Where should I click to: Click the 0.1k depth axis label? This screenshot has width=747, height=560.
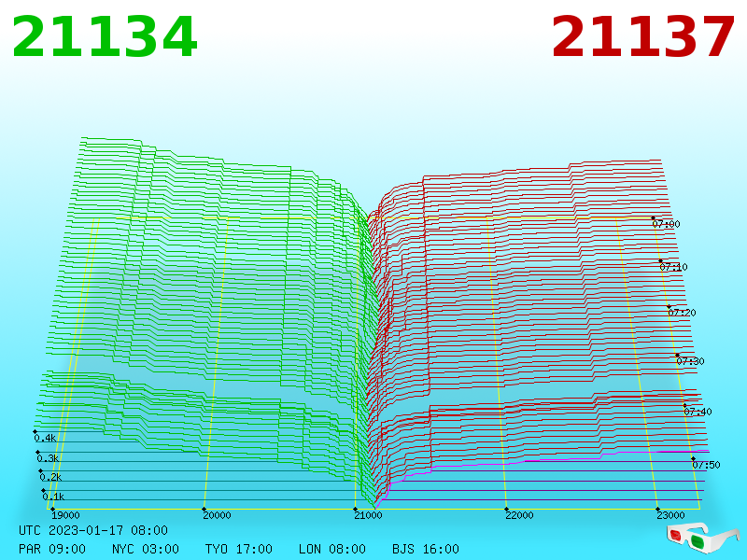(x=53, y=497)
